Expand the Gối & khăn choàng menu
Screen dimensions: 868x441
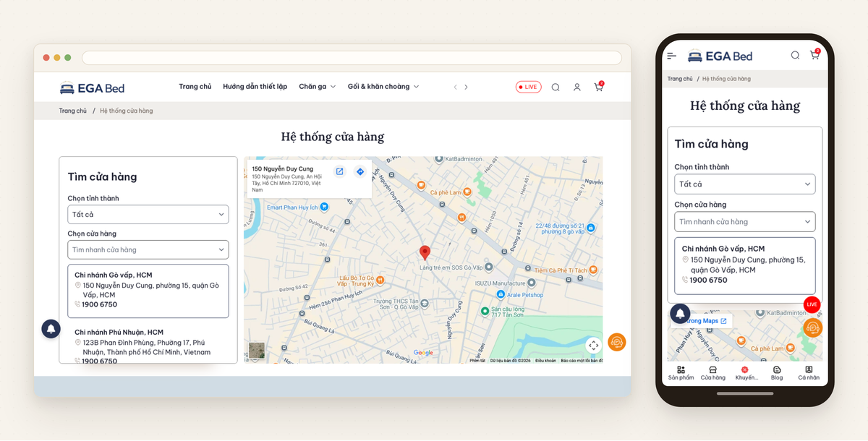[383, 86]
